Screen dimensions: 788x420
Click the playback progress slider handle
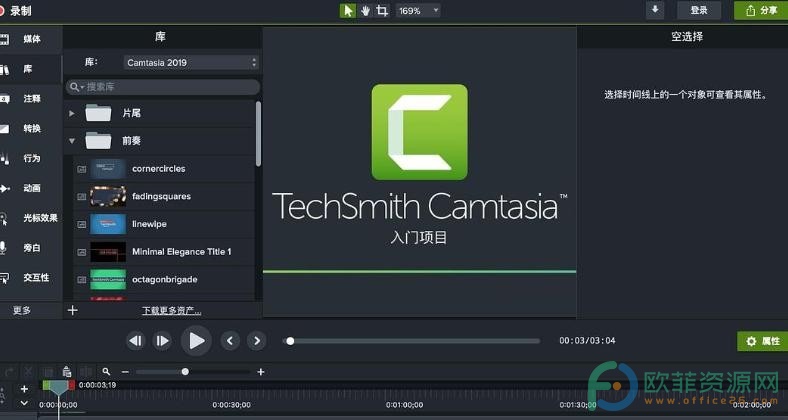pyautogui.click(x=290, y=341)
